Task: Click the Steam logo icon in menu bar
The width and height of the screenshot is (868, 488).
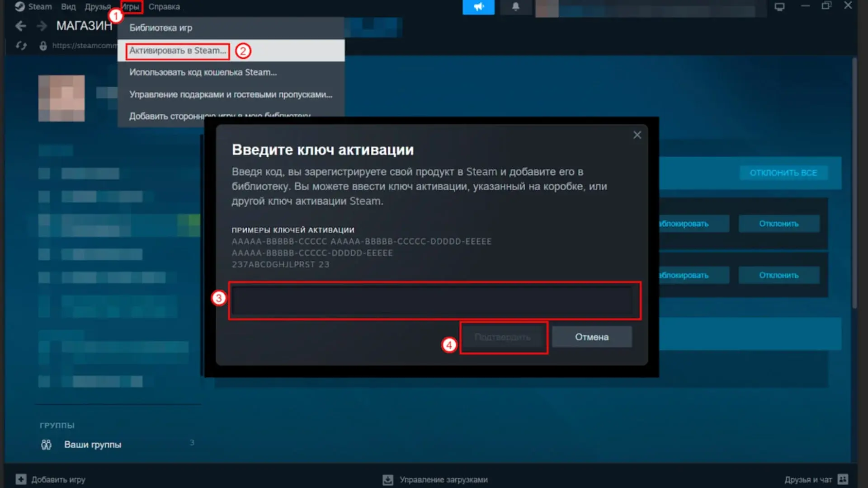Action: tap(20, 7)
